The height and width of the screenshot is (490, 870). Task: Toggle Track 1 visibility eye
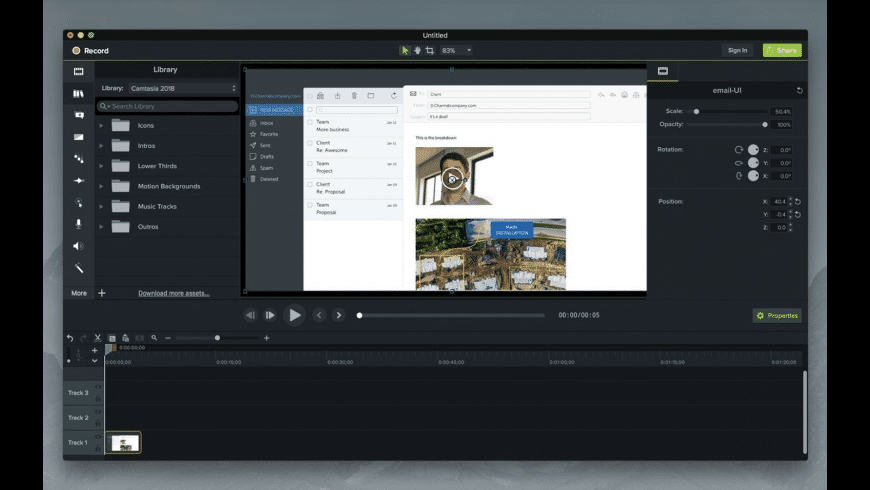[x=98, y=437]
